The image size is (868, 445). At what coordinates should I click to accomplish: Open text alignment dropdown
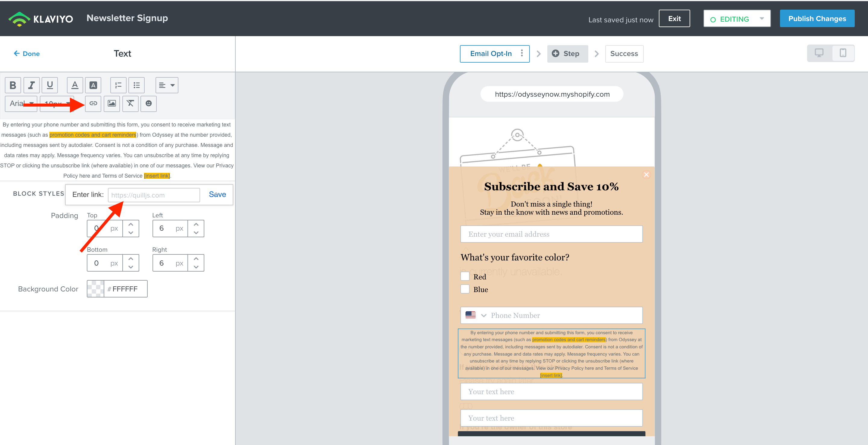[167, 85]
